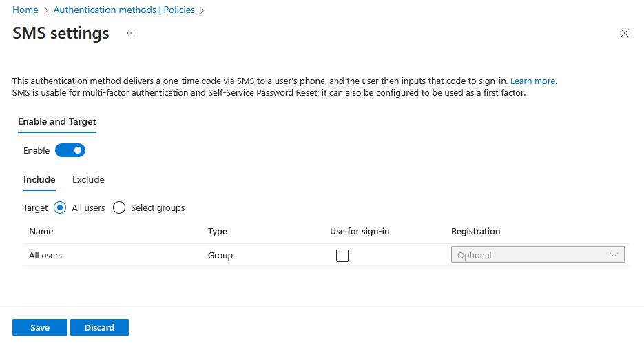
Task: Select the All users target radio button
Action: (x=60, y=207)
